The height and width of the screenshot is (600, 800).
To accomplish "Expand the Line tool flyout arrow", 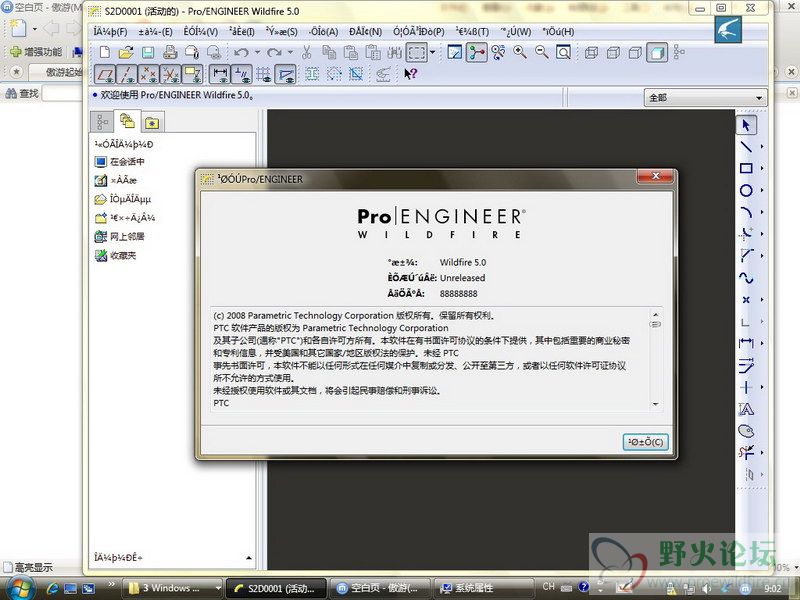I will pyautogui.click(x=762, y=147).
